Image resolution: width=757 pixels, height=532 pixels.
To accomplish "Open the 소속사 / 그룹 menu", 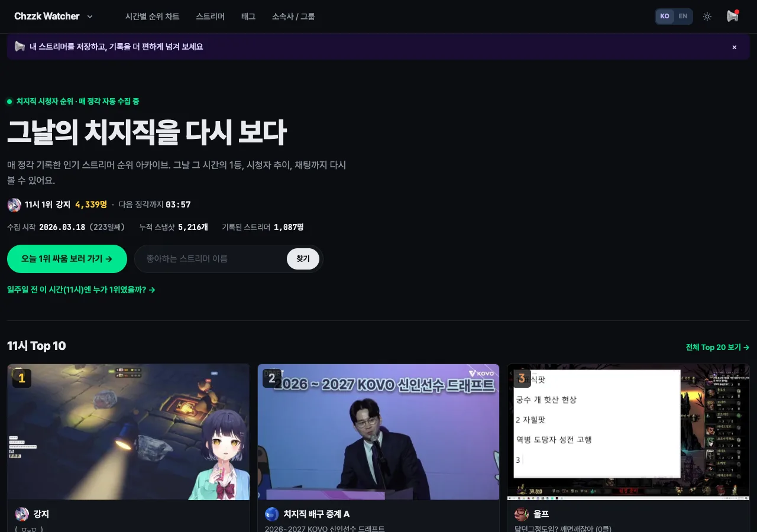I will (293, 17).
